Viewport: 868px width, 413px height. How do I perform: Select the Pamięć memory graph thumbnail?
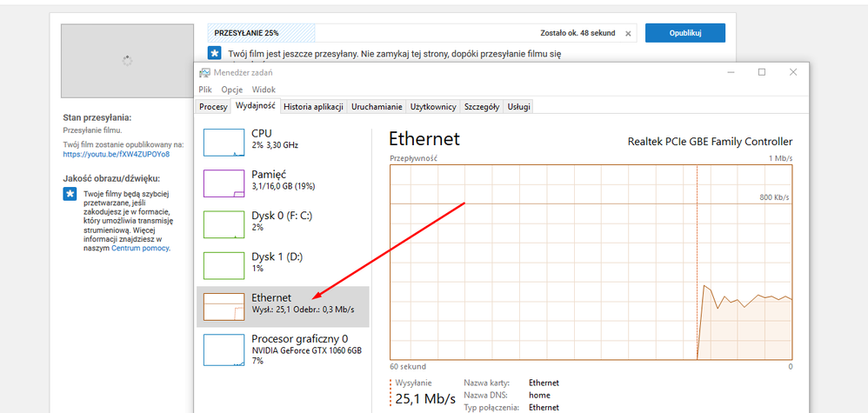[x=224, y=183]
